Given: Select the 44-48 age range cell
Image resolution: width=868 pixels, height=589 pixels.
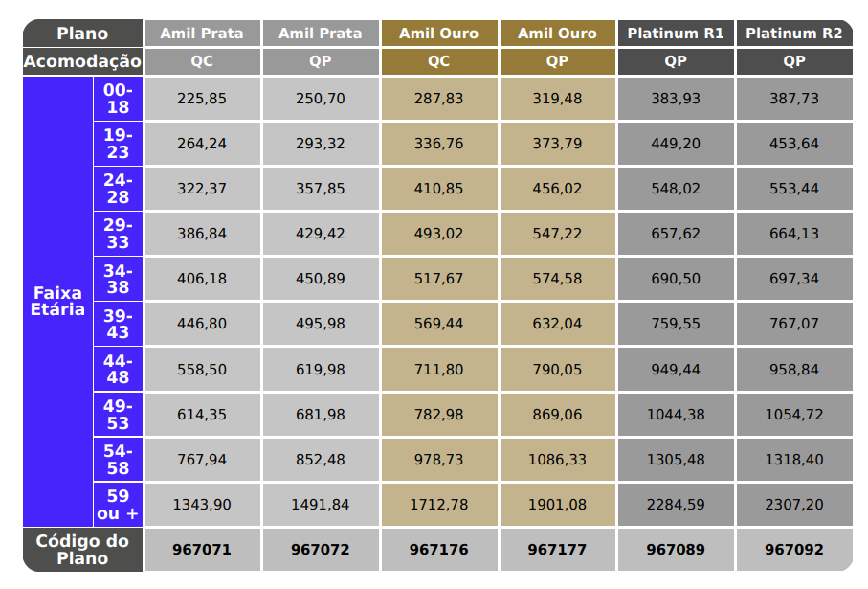Looking at the screenshot, I should point(118,370).
